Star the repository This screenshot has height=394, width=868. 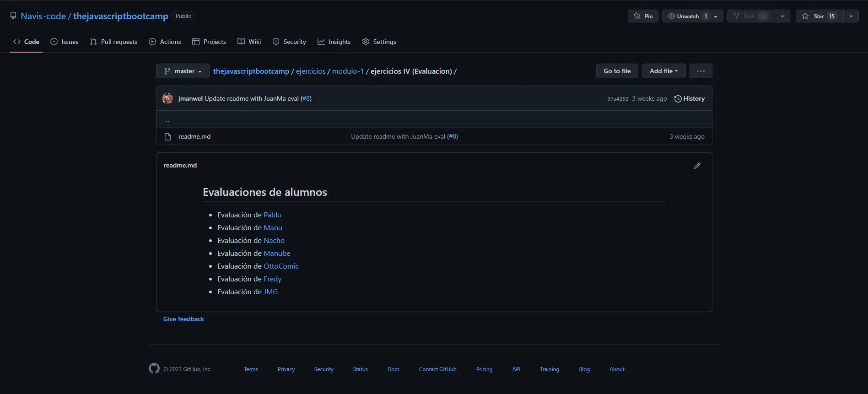pyautogui.click(x=819, y=16)
